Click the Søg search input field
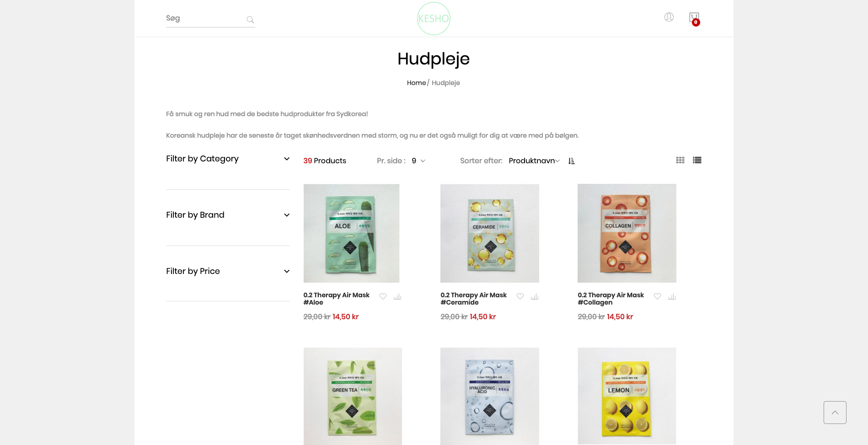868x445 pixels. tap(205, 18)
